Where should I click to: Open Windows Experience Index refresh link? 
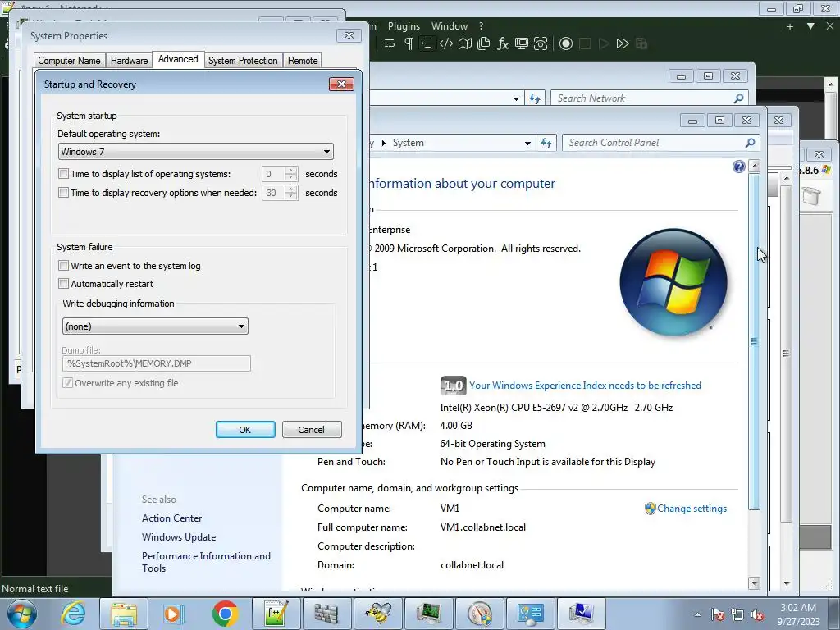(x=585, y=386)
